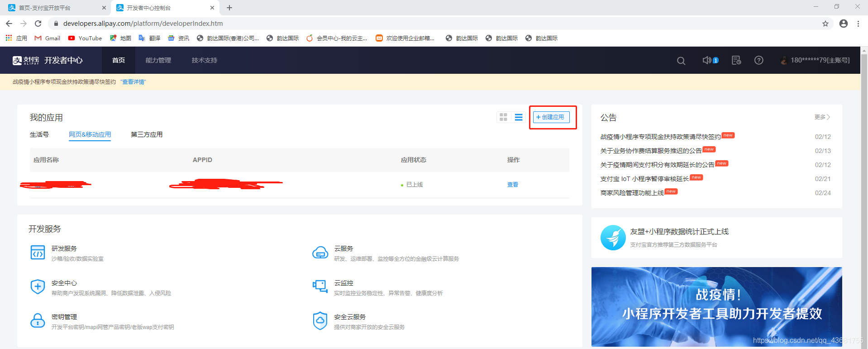Viewport: 868px width, 349px height.
Task: Click the 战疫情 developer tools banner
Action: pos(717,307)
